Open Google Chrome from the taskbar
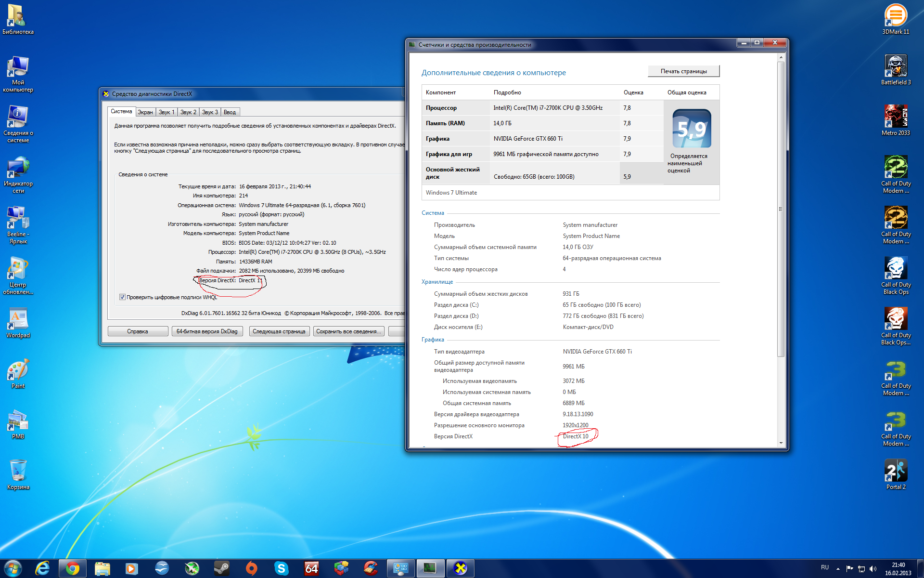Viewport: 924px width, 578px height. pyautogui.click(x=73, y=568)
